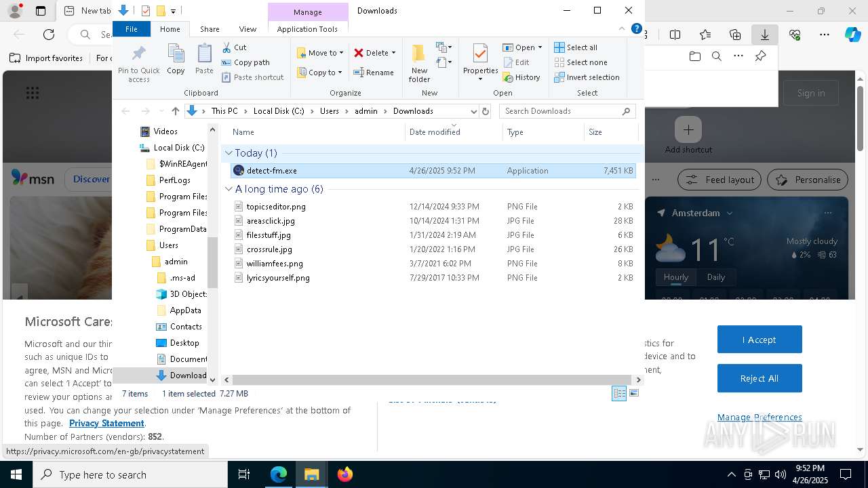The width and height of the screenshot is (868, 488).
Task: Click Type here to search box
Action: (130, 474)
